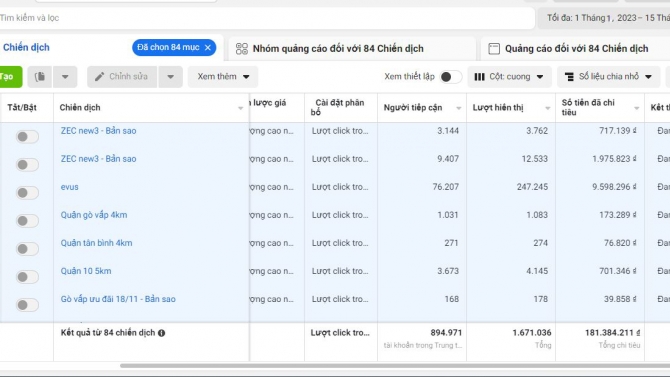Toggle the second ZEC new3 - Bản sao campaign
This screenshot has width=670, height=377.
point(27,165)
